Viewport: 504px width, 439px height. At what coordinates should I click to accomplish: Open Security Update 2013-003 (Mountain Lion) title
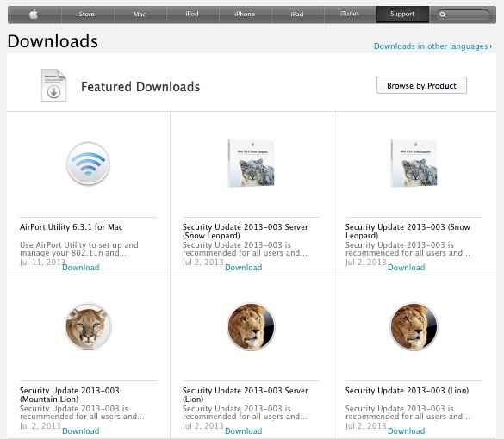pyautogui.click(x=70, y=395)
